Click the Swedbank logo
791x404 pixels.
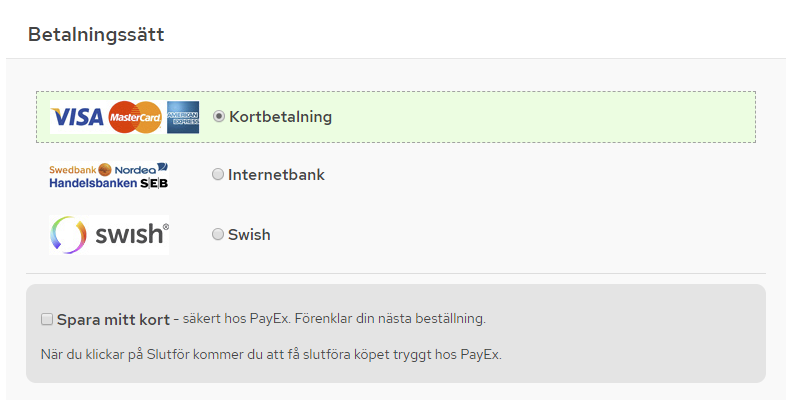pyautogui.click(x=80, y=170)
